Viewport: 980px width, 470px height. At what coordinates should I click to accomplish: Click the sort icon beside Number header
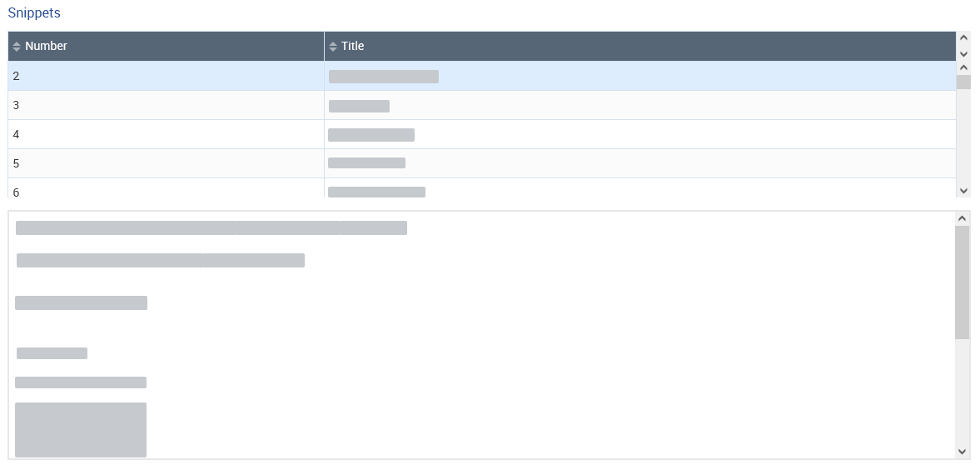(x=17, y=47)
